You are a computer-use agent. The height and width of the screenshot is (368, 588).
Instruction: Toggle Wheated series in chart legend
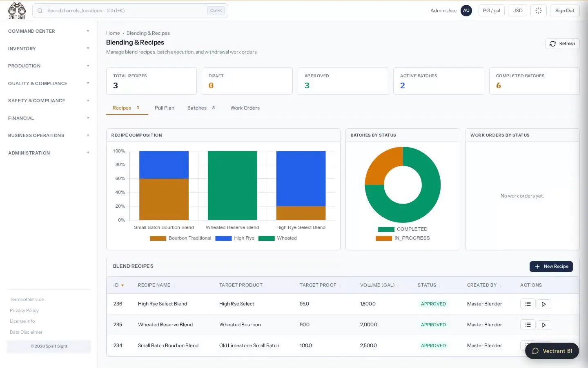coord(278,238)
